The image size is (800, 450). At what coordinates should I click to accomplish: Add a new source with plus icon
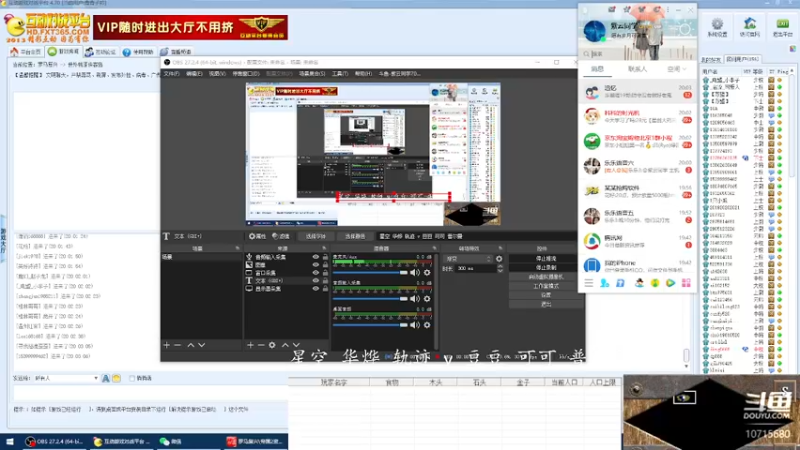[x=250, y=345]
